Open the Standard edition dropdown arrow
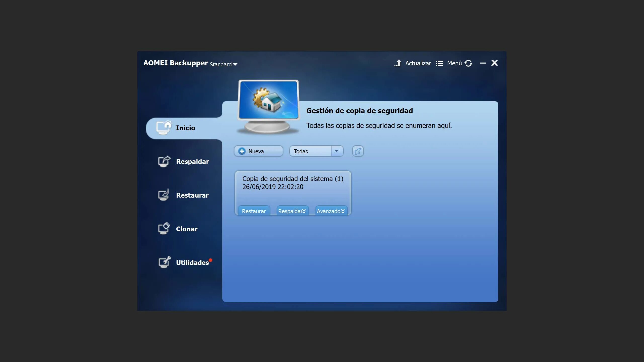The width and height of the screenshot is (644, 362). [x=235, y=65]
